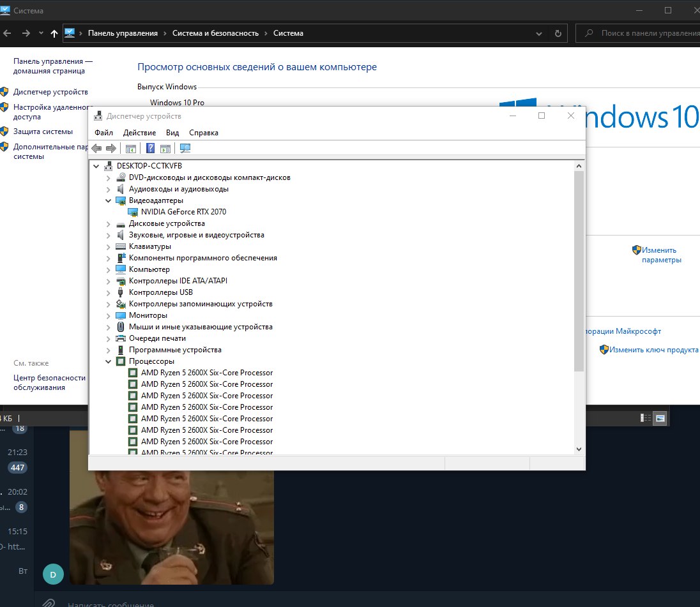
Task: Click the scroll up arrow in Device Manager
Action: click(579, 166)
